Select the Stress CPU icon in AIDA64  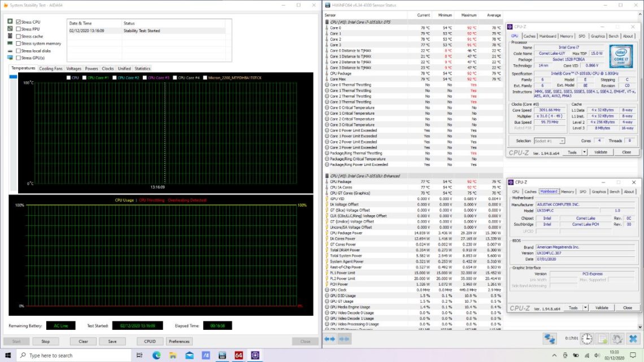[9, 21]
